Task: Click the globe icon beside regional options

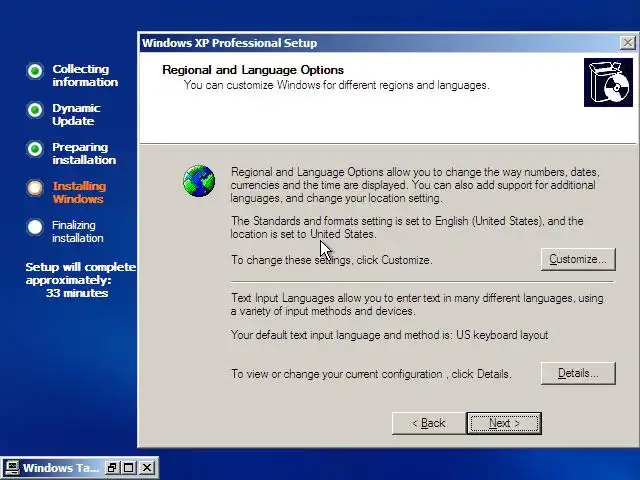Action: 199,181
